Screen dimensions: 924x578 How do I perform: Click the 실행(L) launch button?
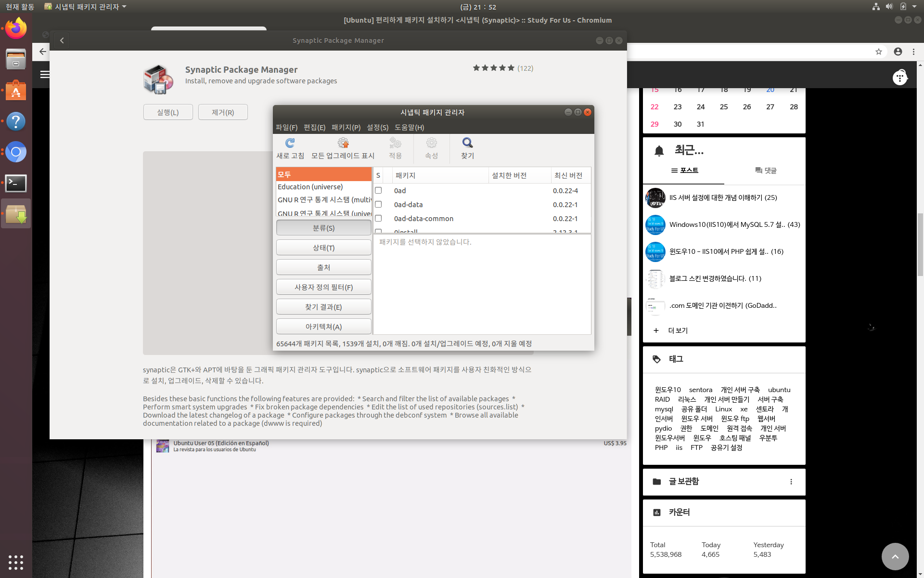168,112
